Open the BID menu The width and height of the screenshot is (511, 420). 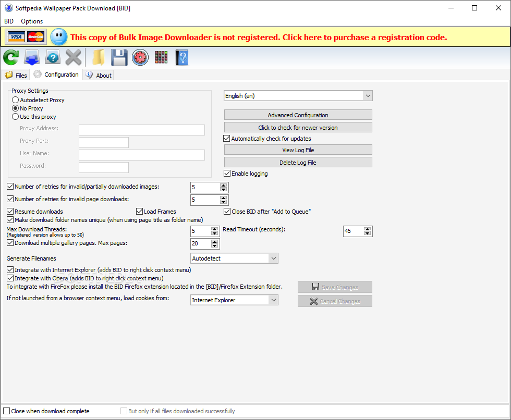tap(9, 21)
